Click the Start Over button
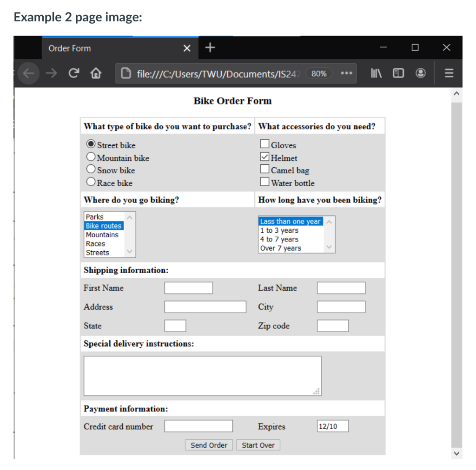 [x=258, y=445]
